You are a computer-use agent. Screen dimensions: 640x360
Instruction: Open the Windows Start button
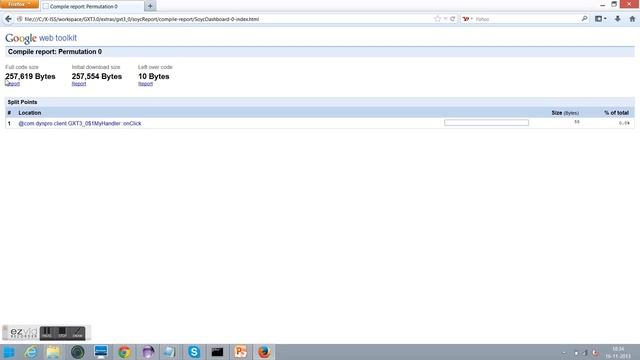click(x=9, y=352)
